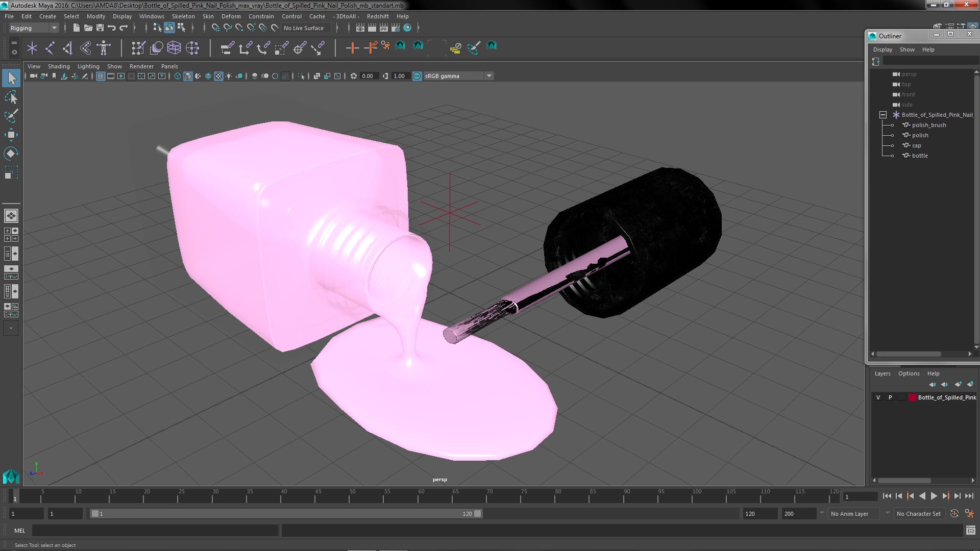
Task: Toggle layer playback P box
Action: pyautogui.click(x=890, y=397)
